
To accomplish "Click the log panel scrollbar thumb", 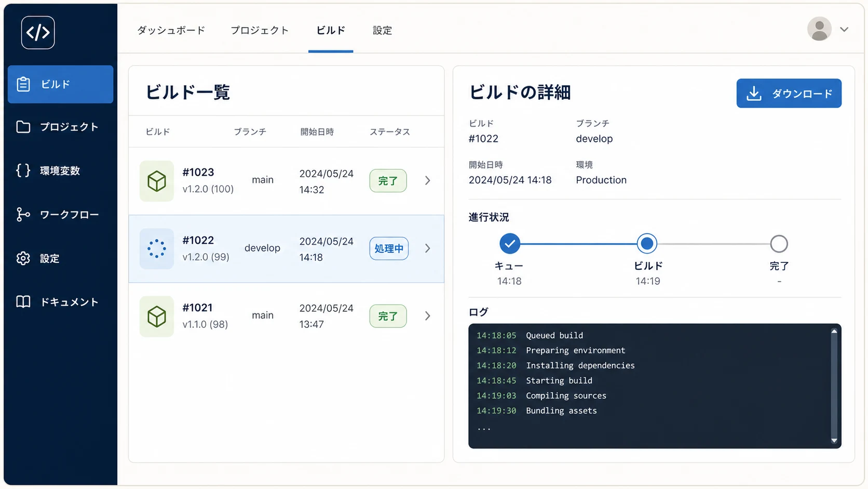I will (834, 386).
